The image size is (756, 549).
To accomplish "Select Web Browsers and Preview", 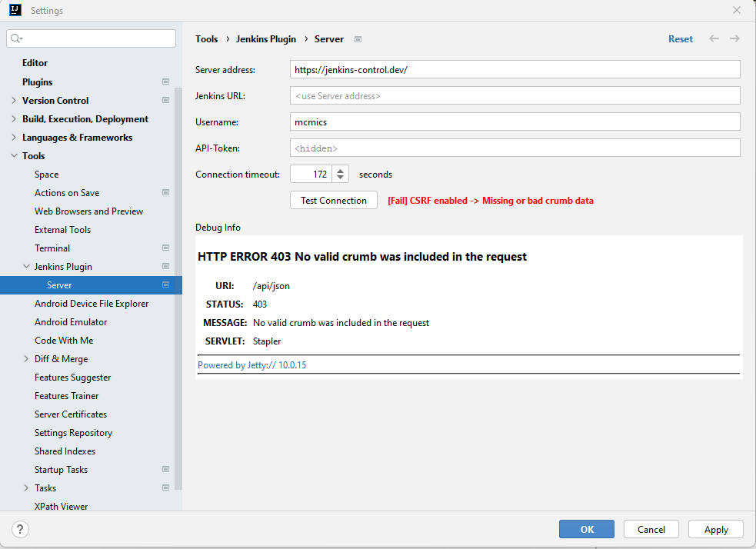I will (88, 211).
